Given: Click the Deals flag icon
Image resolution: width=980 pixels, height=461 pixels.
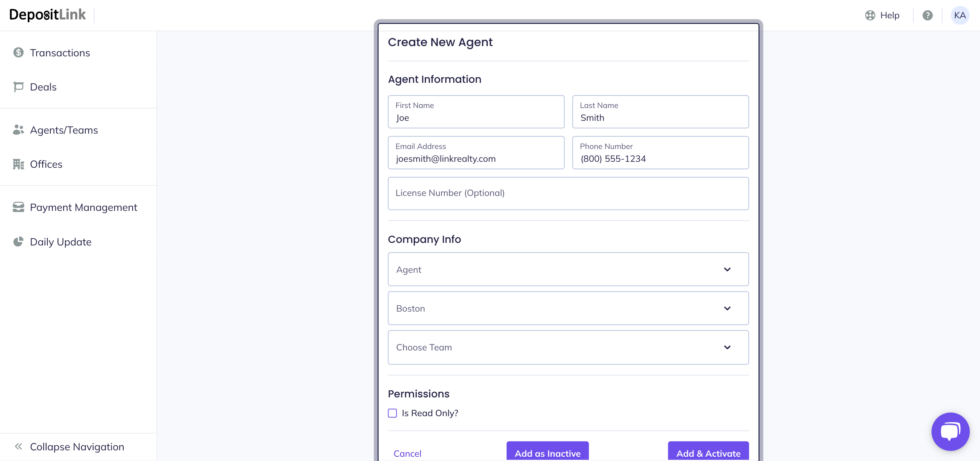Looking at the screenshot, I should tap(18, 87).
